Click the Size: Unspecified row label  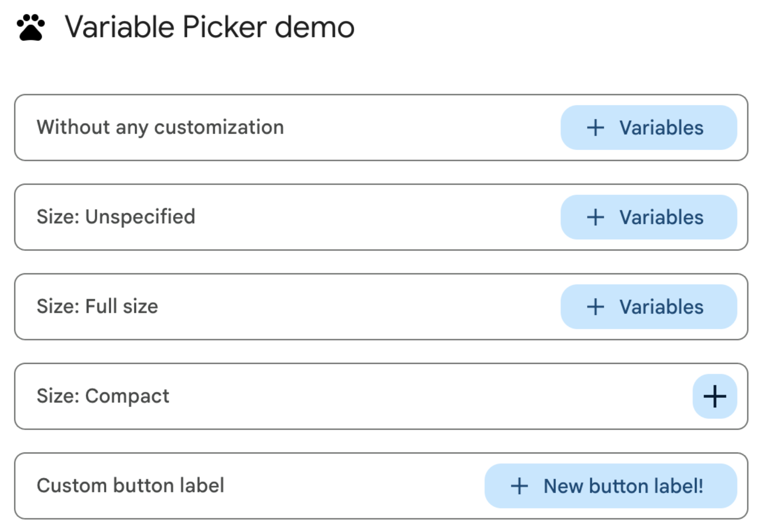coord(116,217)
